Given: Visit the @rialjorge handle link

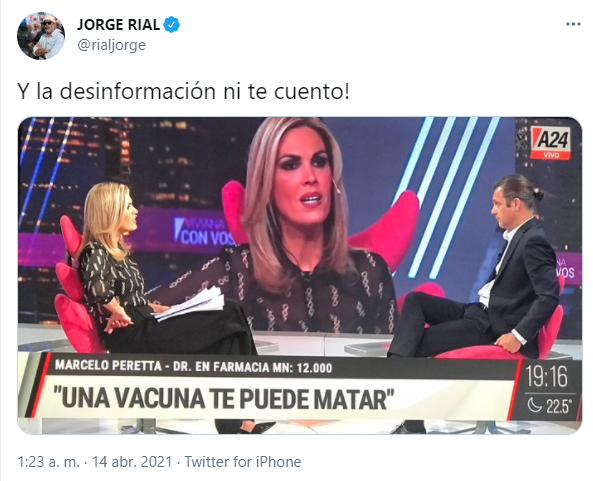Looking at the screenshot, I should 111,45.
